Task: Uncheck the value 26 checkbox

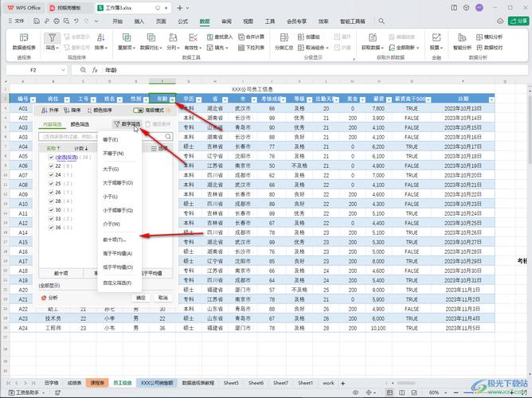Action: (51, 192)
